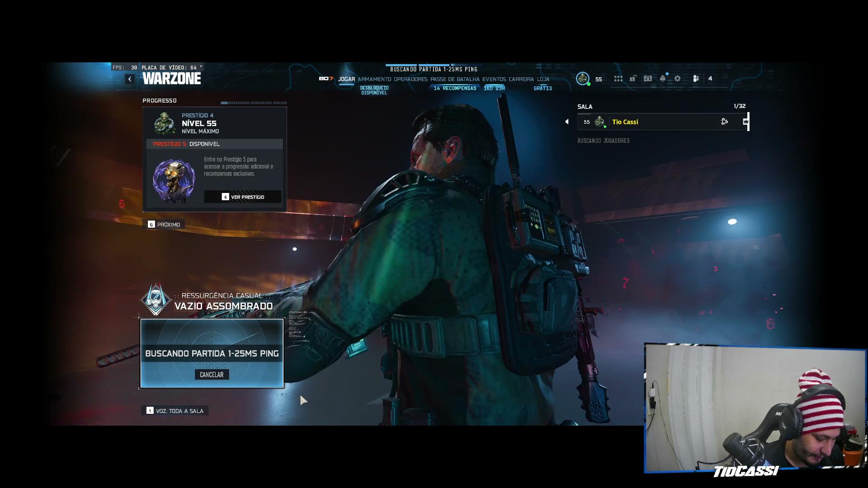Image resolution: width=868 pixels, height=488 pixels.
Task: Go back using the arrow beside WARZONE
Action: pos(130,79)
